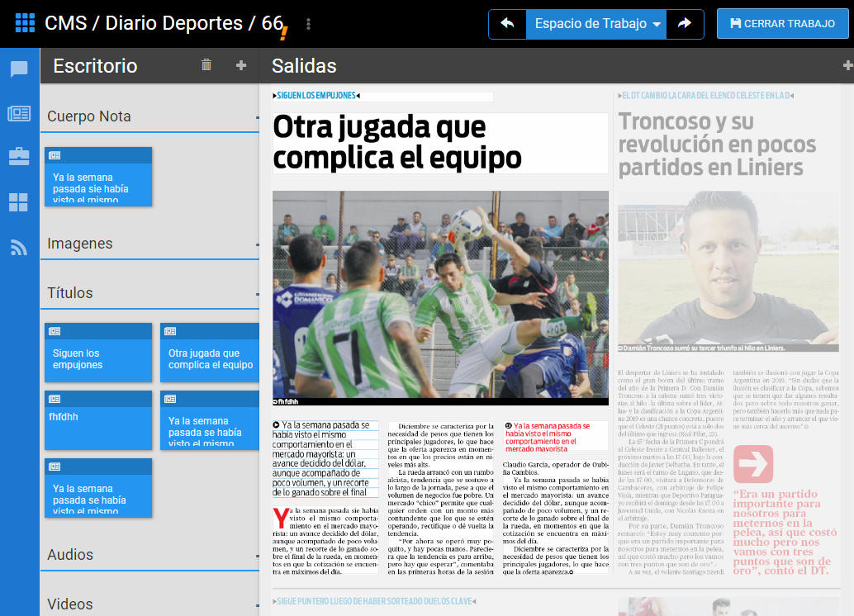Collapse the Imagenes section
854x616 pixels.
coord(257,244)
